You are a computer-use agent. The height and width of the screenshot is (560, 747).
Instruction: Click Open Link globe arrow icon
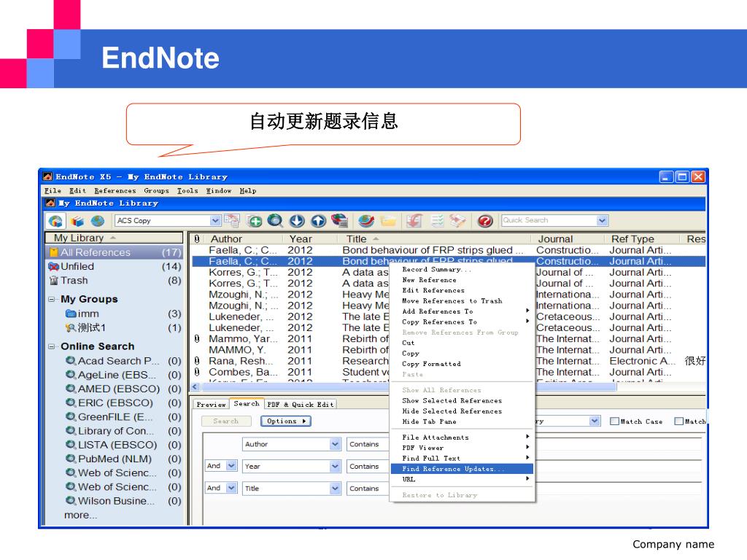pos(366,221)
